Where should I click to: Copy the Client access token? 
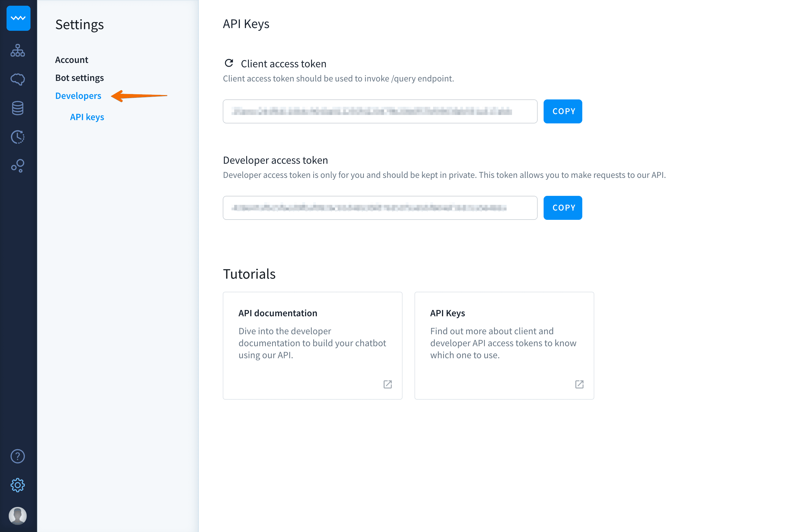[563, 111]
